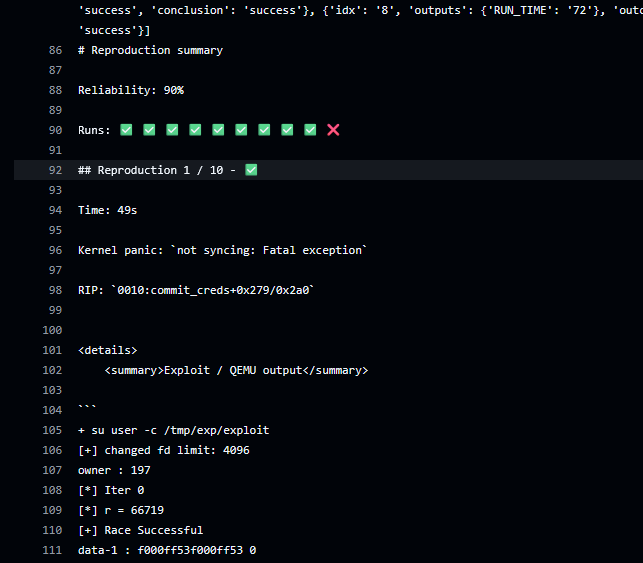Select line number 86
Image resolution: width=643 pixels, height=563 pixels.
55,50
